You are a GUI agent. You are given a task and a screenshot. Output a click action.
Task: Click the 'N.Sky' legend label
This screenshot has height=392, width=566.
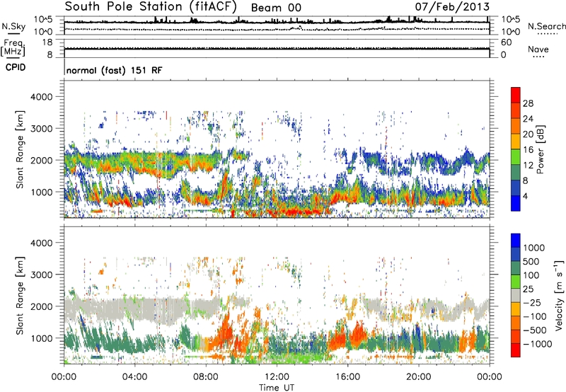pos(13,26)
